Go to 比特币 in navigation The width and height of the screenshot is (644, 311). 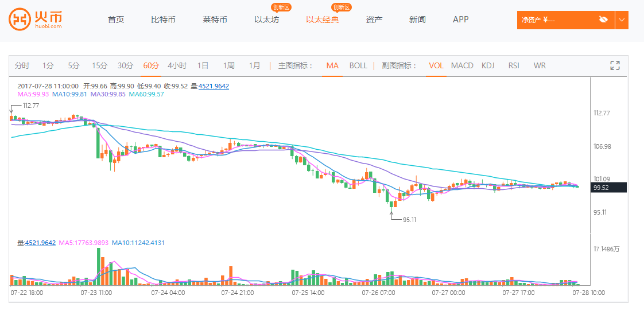coord(163,20)
